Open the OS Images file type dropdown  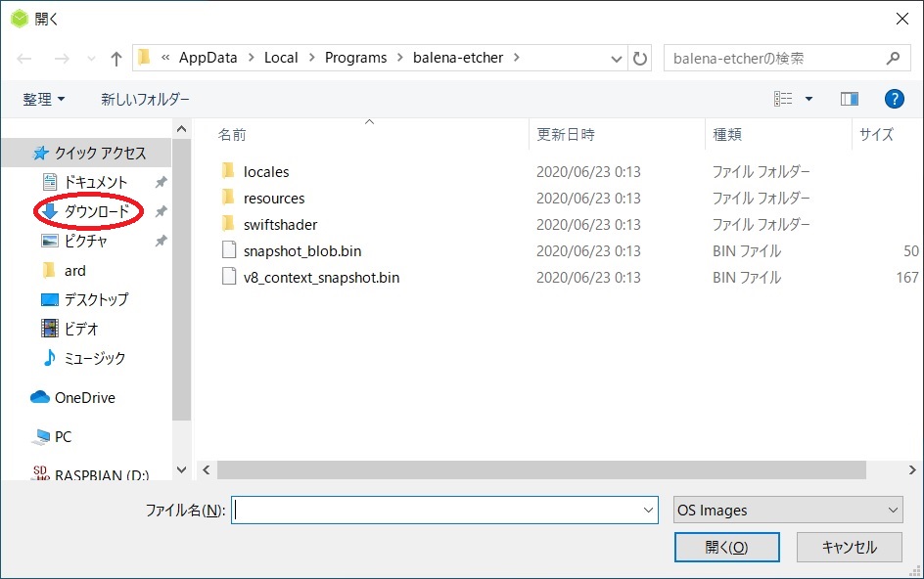787,510
